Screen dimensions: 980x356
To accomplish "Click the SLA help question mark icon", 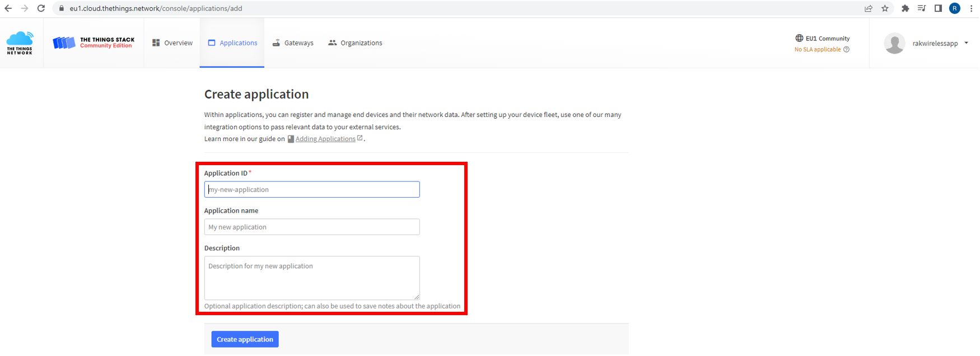I will pos(846,49).
